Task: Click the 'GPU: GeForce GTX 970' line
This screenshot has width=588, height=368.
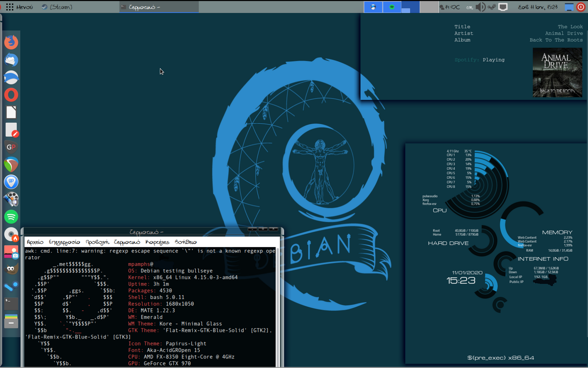Action: coord(159,363)
